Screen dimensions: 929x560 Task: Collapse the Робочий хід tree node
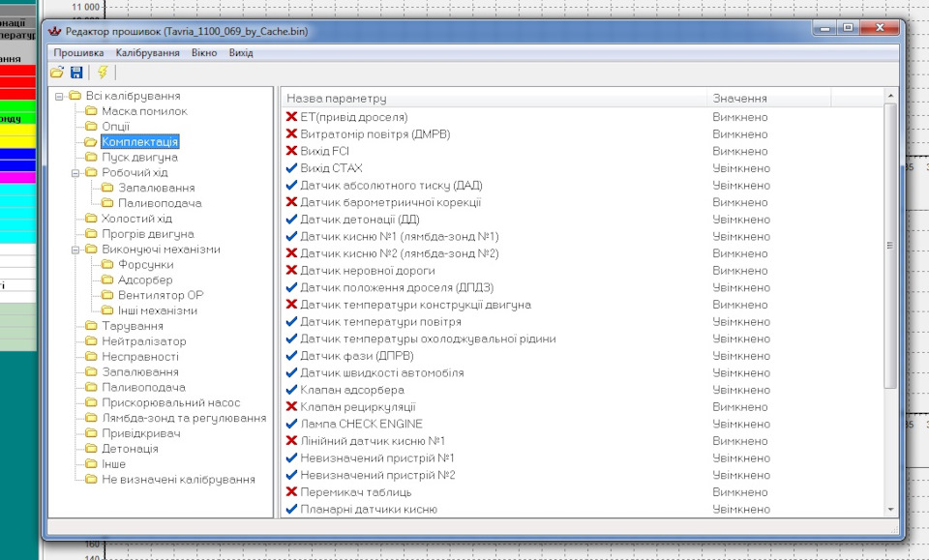tap(75, 173)
